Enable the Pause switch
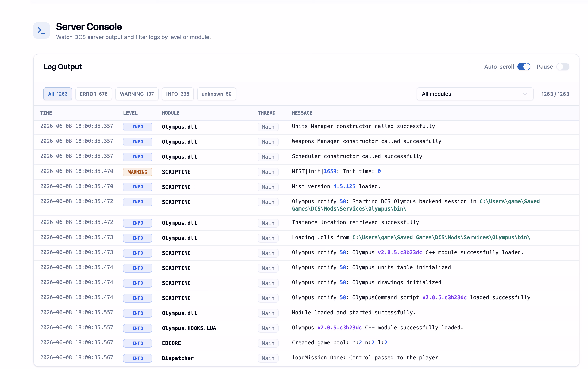The image size is (588, 369). click(x=563, y=67)
